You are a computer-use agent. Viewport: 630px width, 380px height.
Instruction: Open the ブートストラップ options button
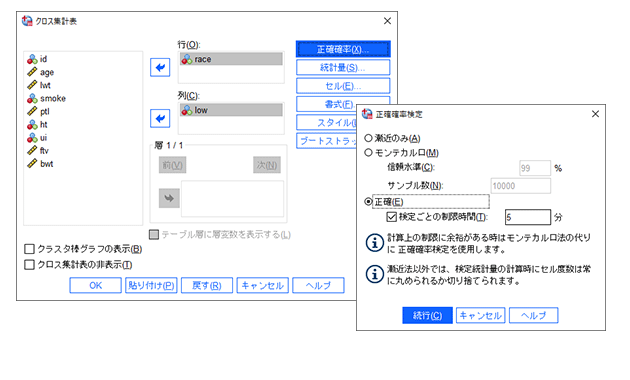point(326,141)
